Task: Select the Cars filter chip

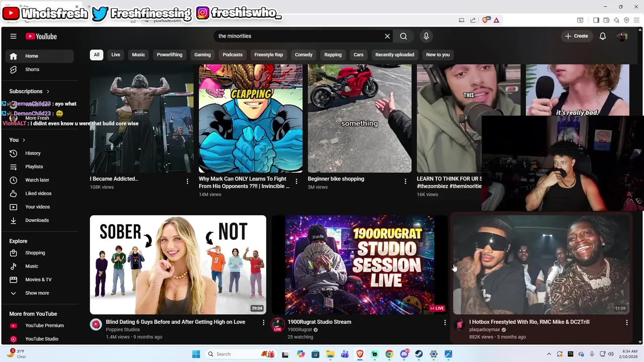Action: 358,55
